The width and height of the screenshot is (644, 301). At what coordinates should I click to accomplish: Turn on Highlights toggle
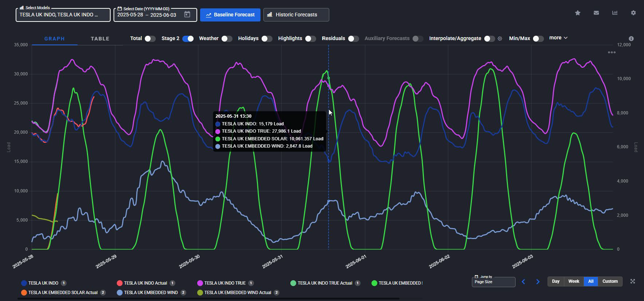[x=310, y=39]
